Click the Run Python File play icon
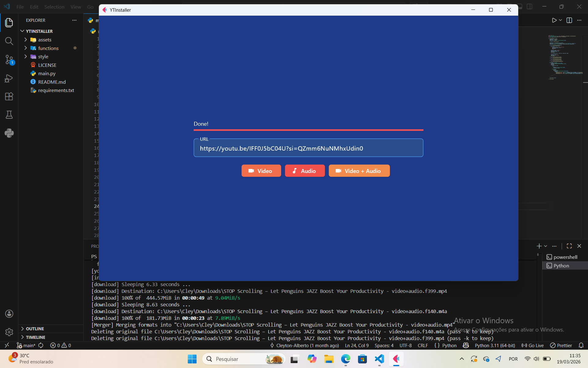Screen dimensions: 588x368 click(x=554, y=20)
